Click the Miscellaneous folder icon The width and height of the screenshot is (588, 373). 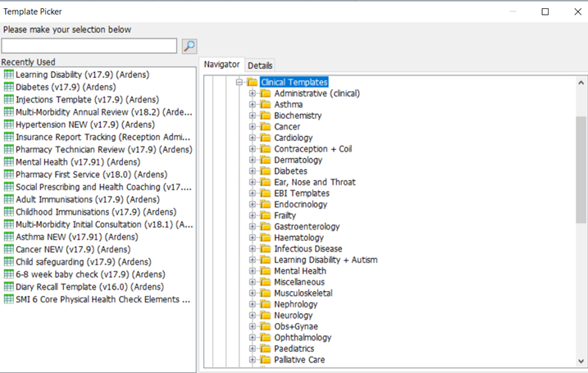(266, 282)
